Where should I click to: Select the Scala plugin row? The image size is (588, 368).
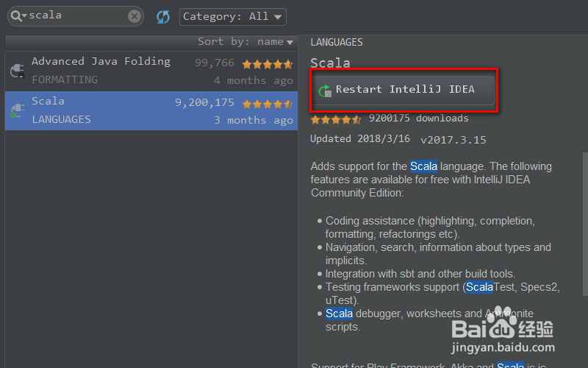tap(147, 110)
